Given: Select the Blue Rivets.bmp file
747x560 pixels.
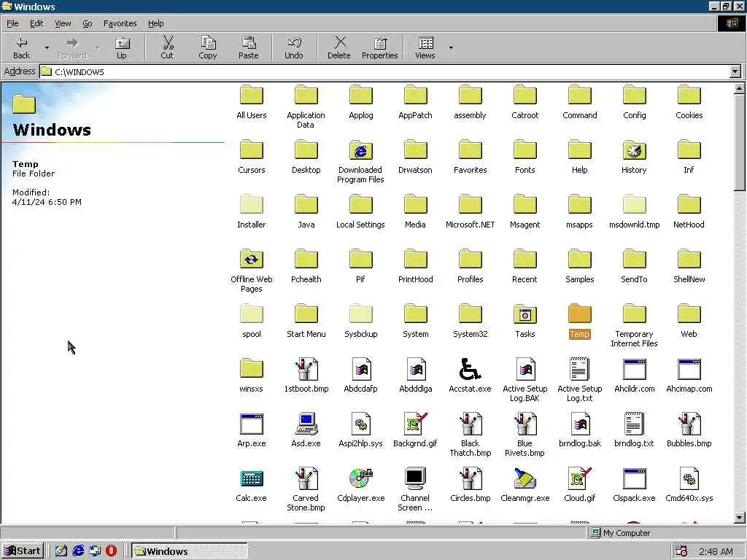Looking at the screenshot, I should 525,435.
